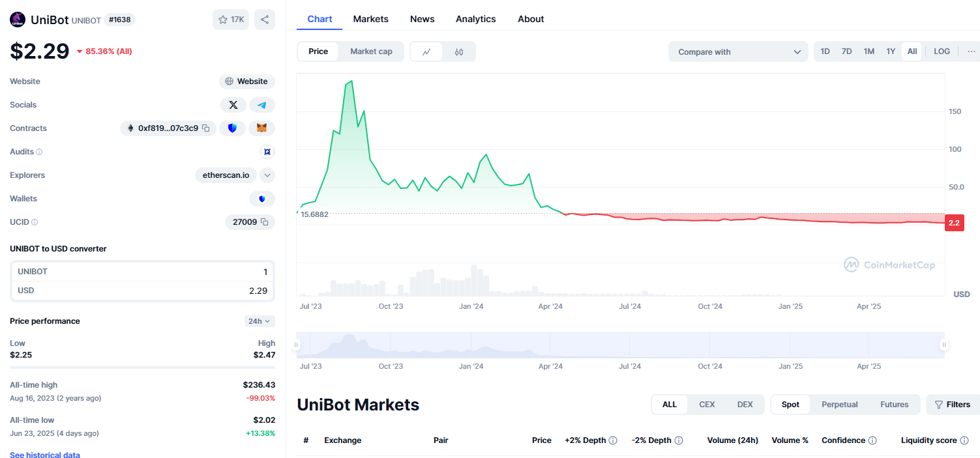This screenshot has width=980, height=458.
Task: Open the chart more options ellipsis
Action: [x=972, y=51]
